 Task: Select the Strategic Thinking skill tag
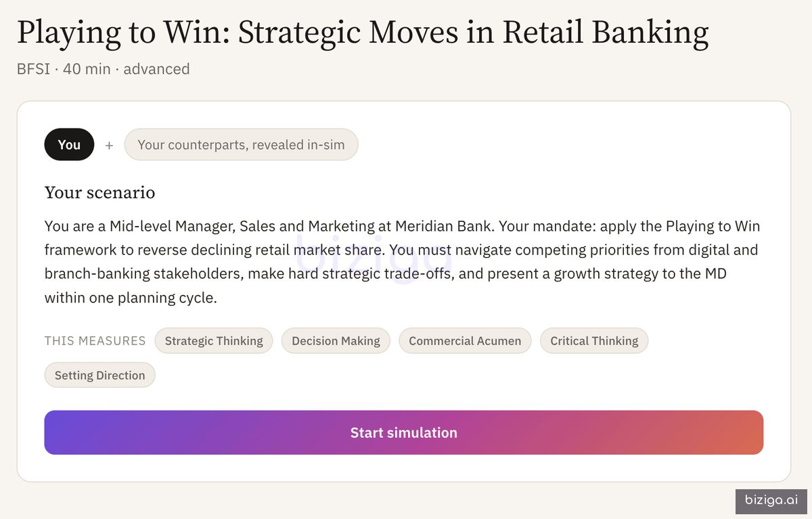(214, 341)
